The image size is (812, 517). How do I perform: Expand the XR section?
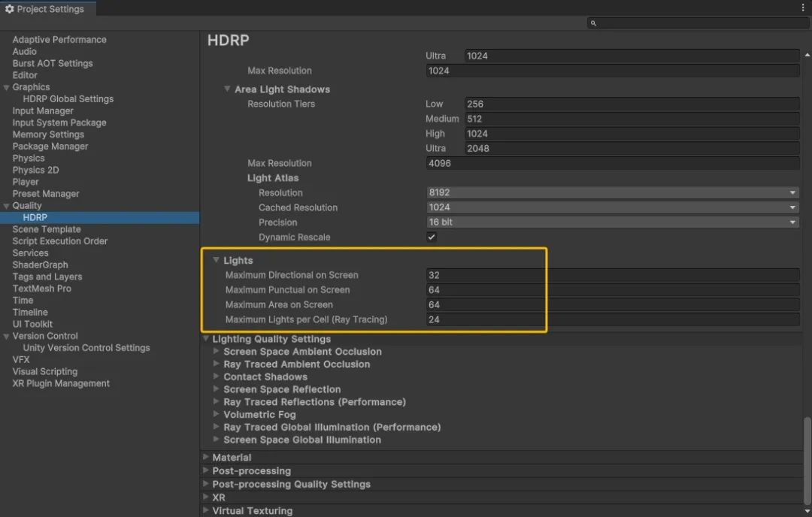(x=205, y=497)
